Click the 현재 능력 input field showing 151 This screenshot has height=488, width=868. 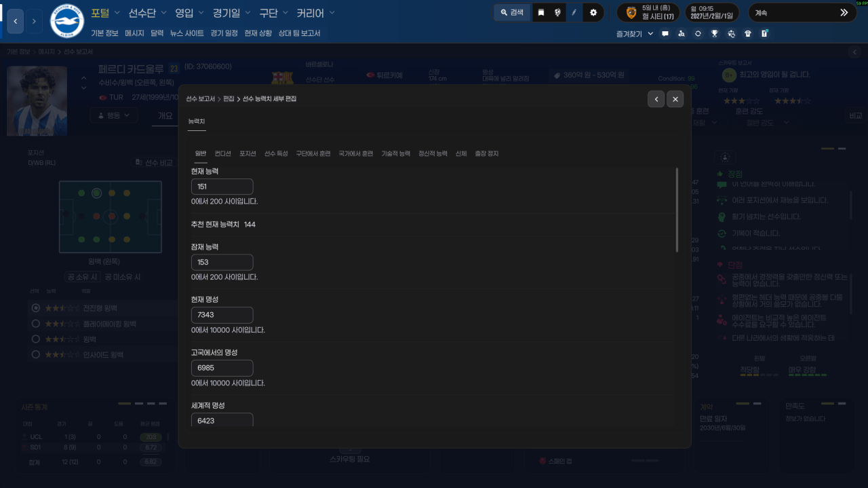tap(222, 187)
